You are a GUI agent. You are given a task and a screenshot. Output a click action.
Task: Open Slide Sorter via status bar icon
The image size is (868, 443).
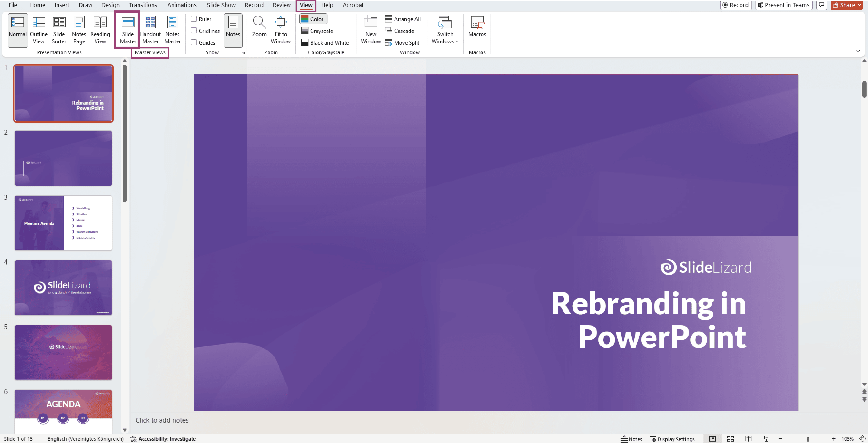(x=731, y=439)
